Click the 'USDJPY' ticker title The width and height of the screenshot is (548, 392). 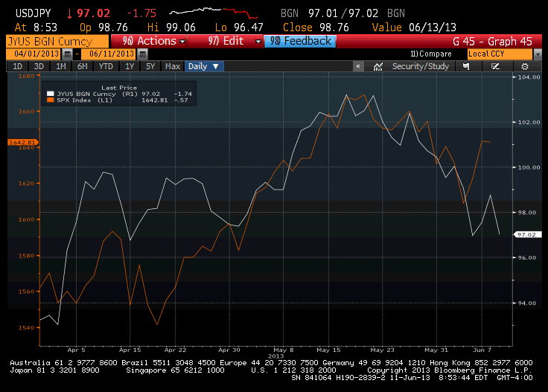click(x=34, y=13)
